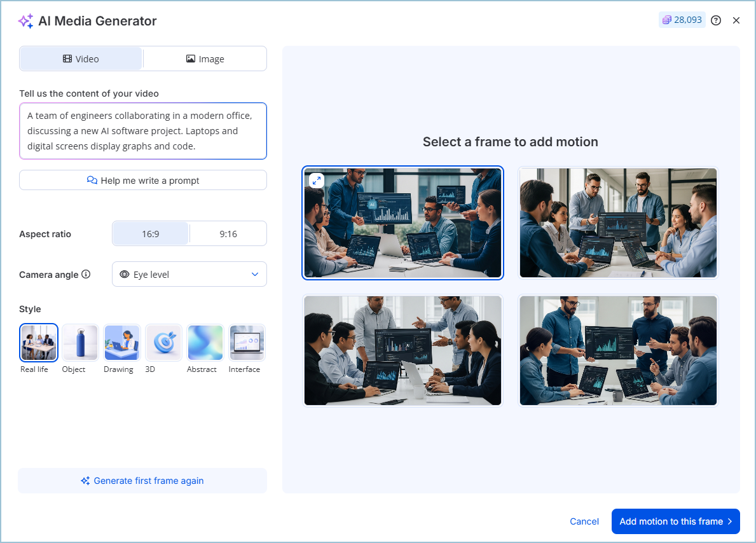This screenshot has height=543, width=756.
Task: Switch to the Video tab
Action: tap(81, 59)
